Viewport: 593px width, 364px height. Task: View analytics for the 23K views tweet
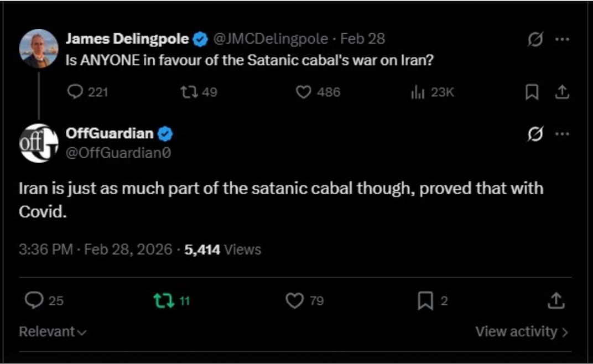coord(417,92)
